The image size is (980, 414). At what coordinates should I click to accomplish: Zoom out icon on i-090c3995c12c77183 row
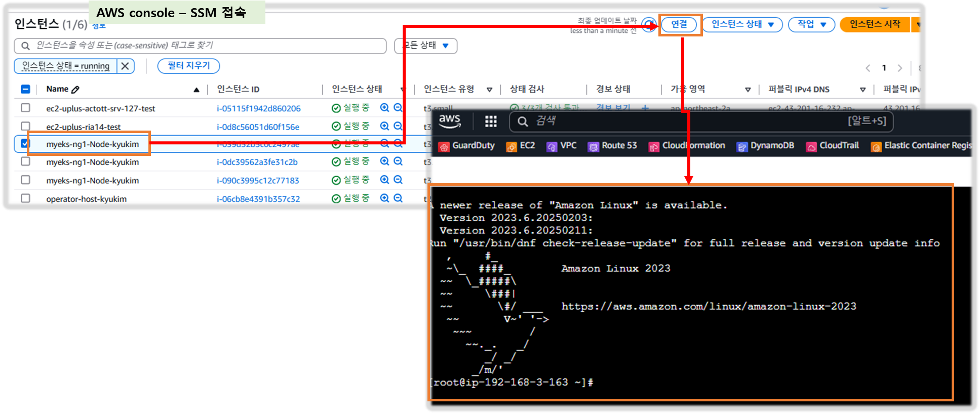(398, 180)
